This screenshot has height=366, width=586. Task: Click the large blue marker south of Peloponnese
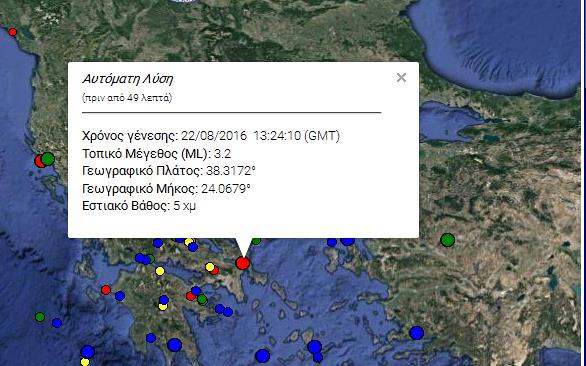click(x=175, y=345)
